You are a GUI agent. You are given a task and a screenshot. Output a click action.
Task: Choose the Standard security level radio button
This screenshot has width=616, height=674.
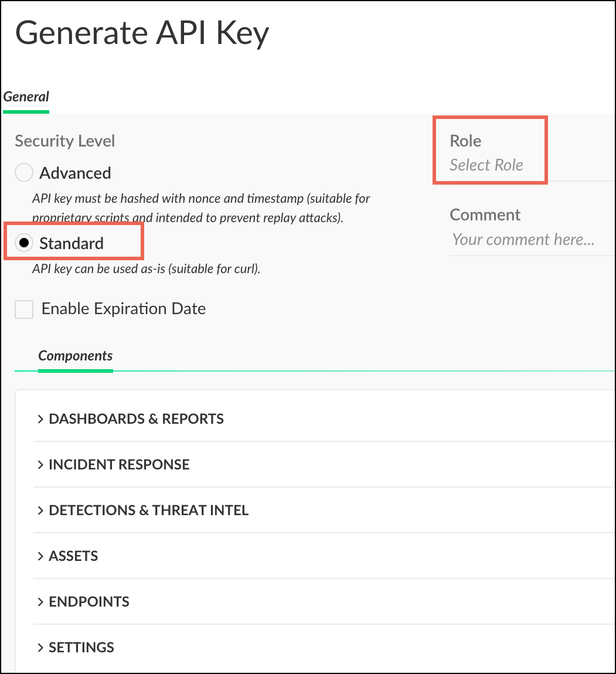24,243
